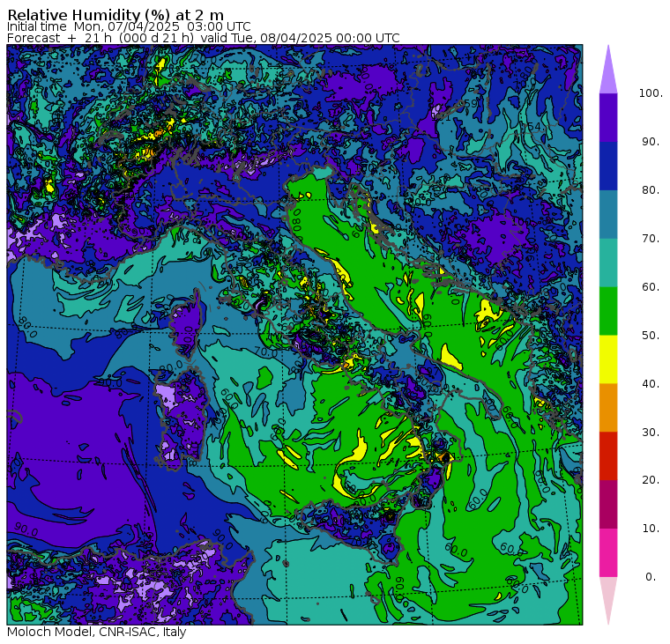Click the "90.0" contour label in lower-left sea
670x644 pixels.
click(x=26, y=529)
